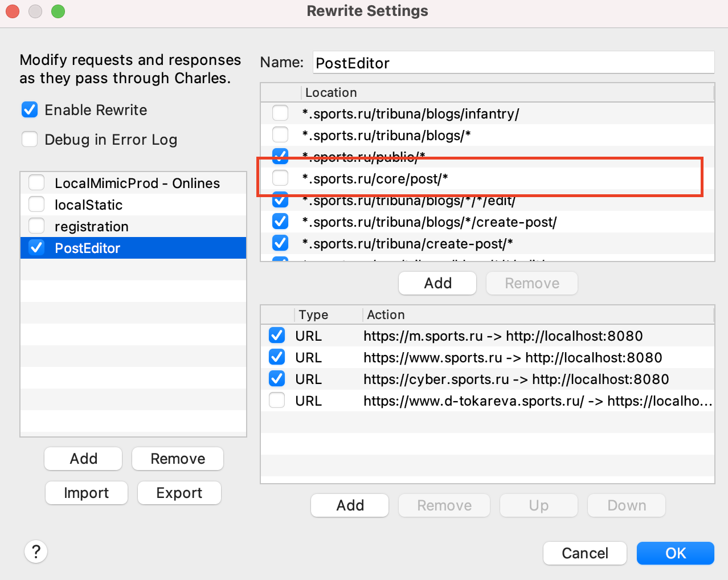
Task: Enable Debug in Error Log
Action: click(x=30, y=140)
